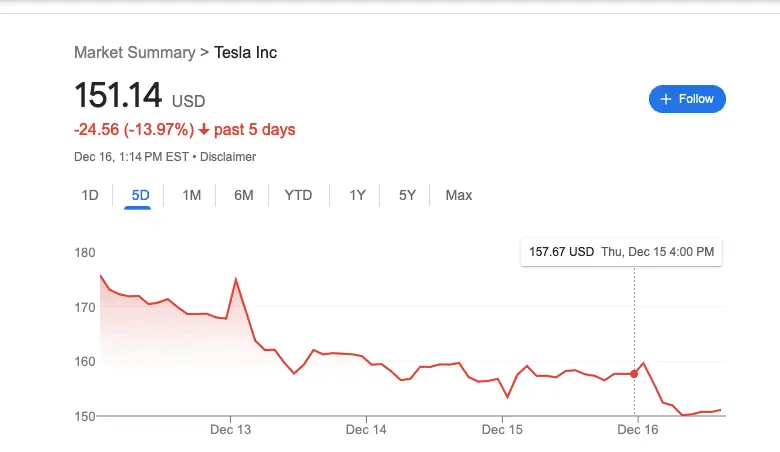View the 1Y stock chart
Image resolution: width=780 pixels, height=452 pixels.
point(357,195)
